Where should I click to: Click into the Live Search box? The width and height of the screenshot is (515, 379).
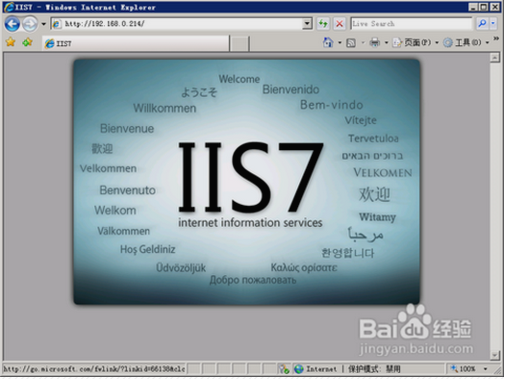pos(412,24)
